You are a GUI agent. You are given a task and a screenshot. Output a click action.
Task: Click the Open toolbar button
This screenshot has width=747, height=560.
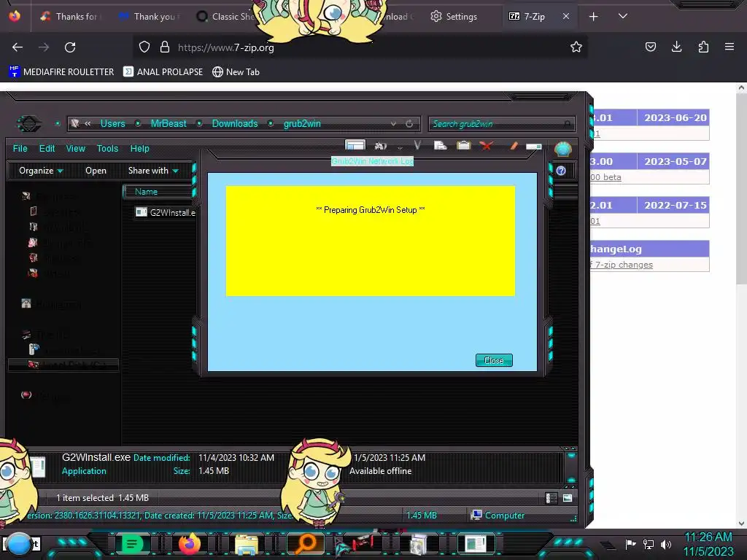(x=96, y=171)
